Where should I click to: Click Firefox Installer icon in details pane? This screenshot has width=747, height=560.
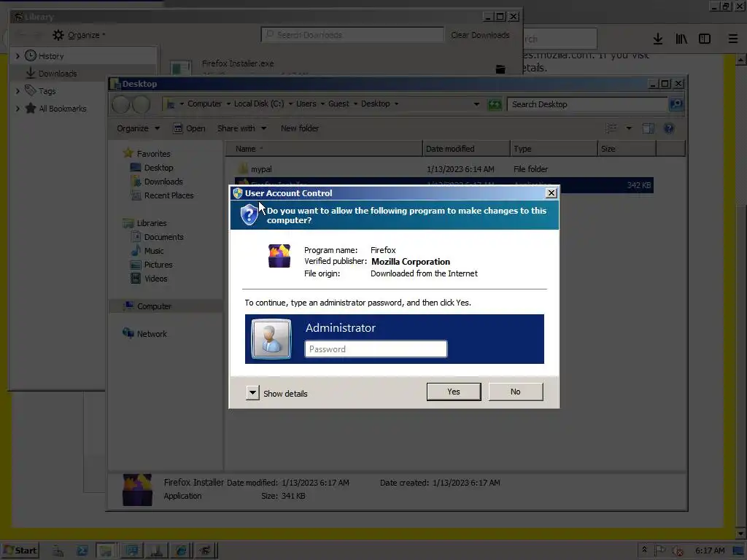(137, 489)
